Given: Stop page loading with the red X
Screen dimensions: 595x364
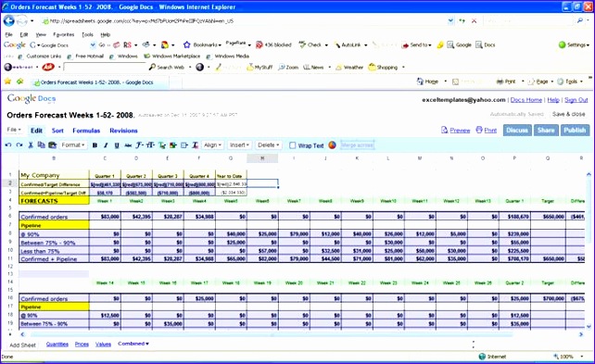Looking at the screenshot, I should pos(474,21).
